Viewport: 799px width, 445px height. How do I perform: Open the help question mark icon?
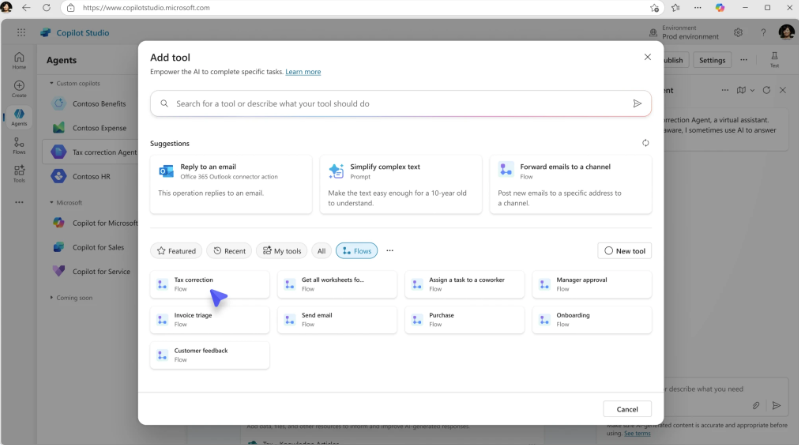pyautogui.click(x=763, y=33)
